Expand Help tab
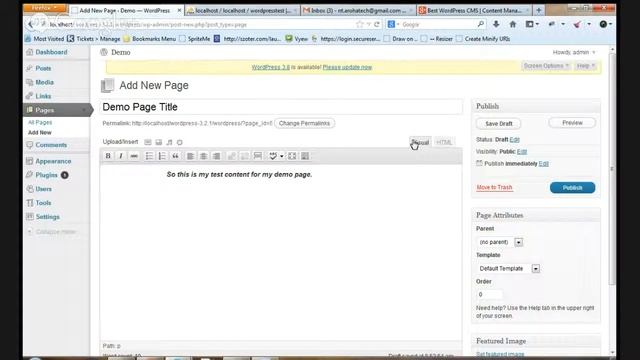Image resolution: width=640 pixels, height=360 pixels. (x=586, y=66)
